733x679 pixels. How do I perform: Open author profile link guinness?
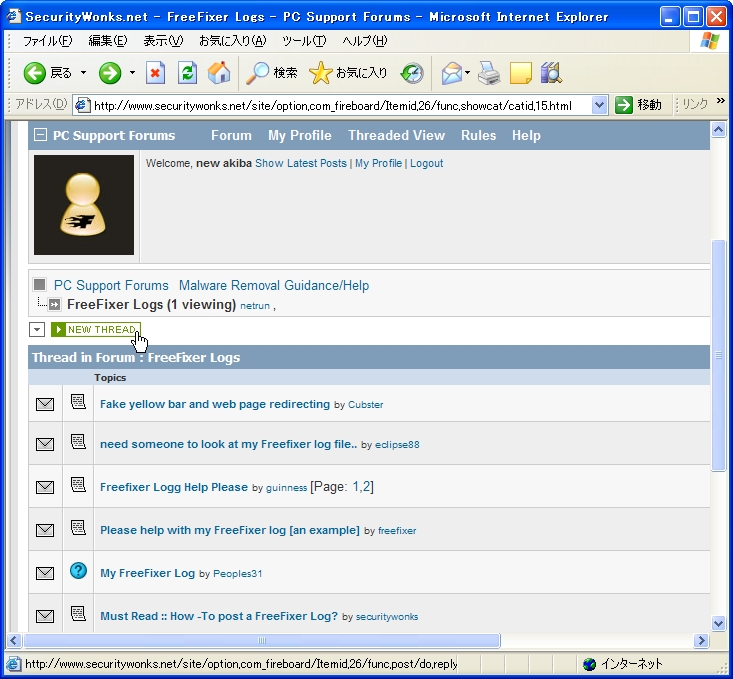[286, 488]
